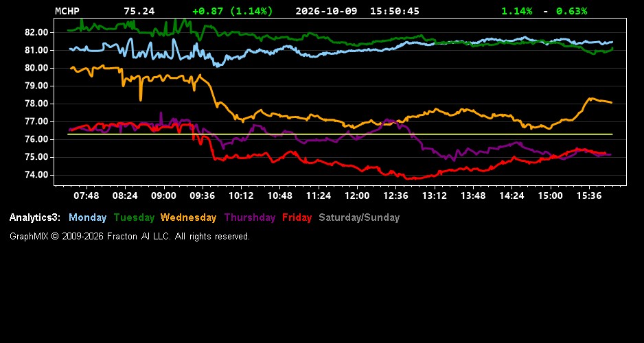
Task: Click the 08:24 time axis label
Action: click(x=125, y=196)
